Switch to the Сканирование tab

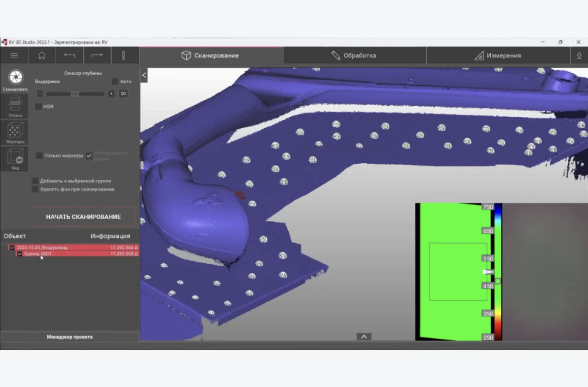pos(211,56)
